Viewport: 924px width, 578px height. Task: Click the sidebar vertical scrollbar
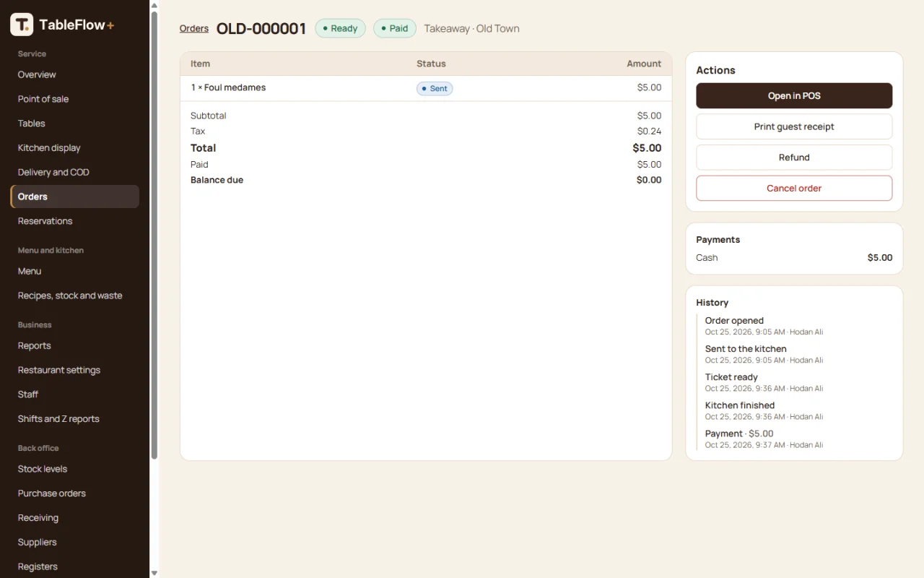click(x=154, y=235)
